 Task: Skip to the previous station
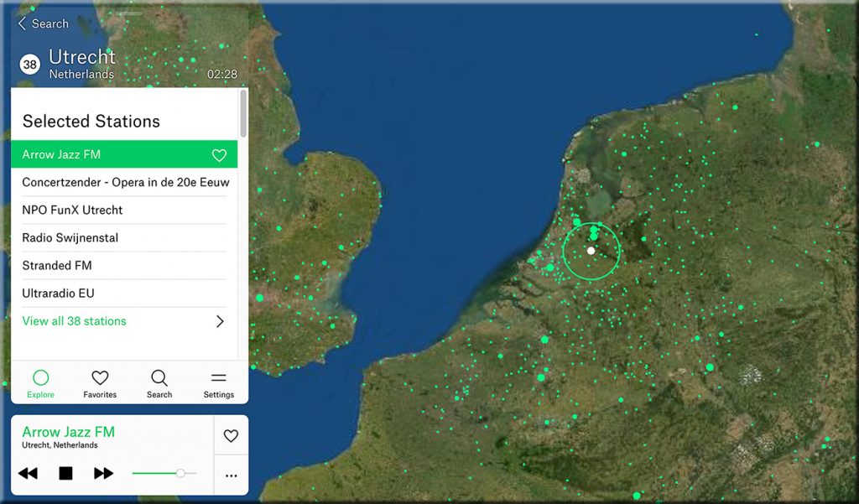point(28,473)
